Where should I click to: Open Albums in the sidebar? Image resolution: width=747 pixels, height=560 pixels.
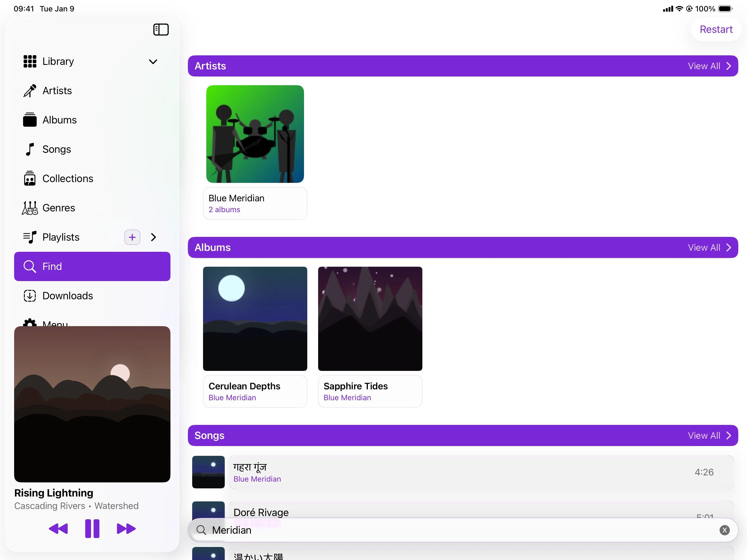[59, 120]
